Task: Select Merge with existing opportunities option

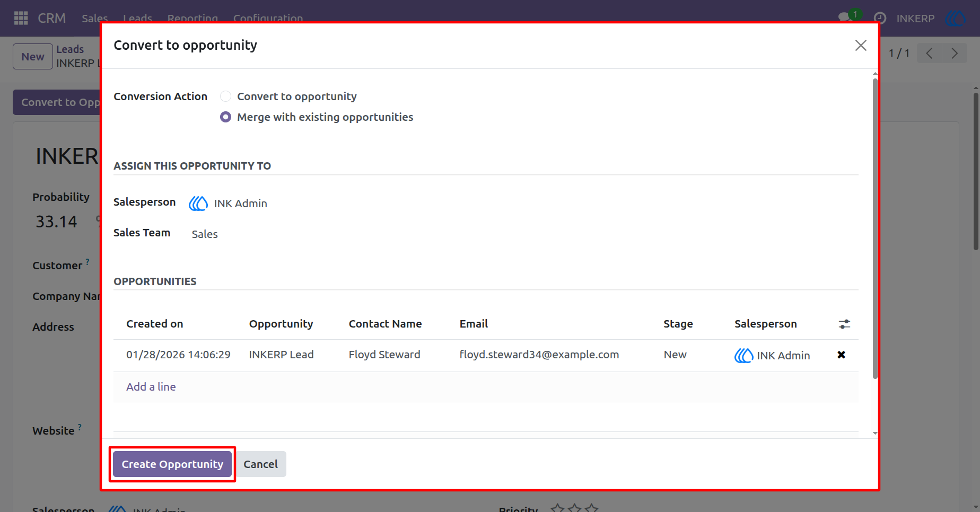Action: coord(225,117)
